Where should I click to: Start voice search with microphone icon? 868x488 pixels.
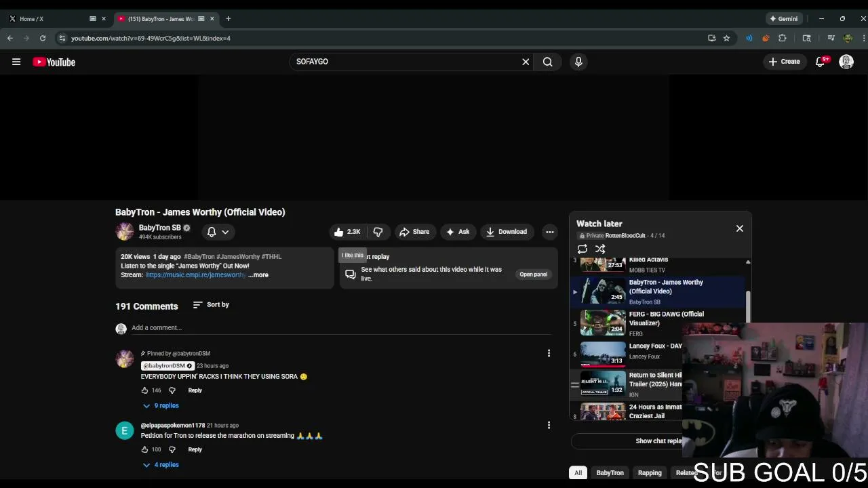pos(578,62)
